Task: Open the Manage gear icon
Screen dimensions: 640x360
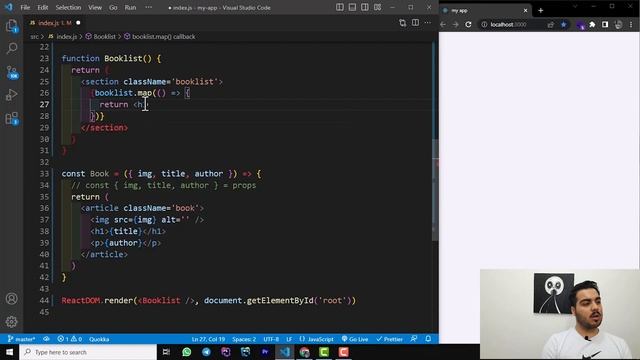Action: point(11,322)
